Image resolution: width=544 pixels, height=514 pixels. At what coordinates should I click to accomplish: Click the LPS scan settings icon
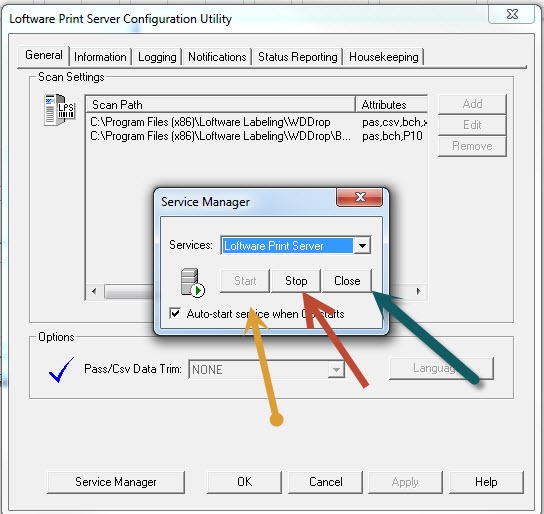[59, 110]
